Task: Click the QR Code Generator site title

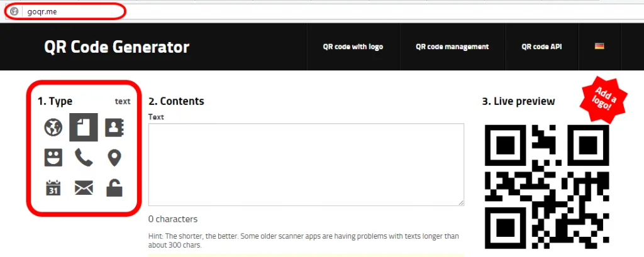Action: [116, 47]
